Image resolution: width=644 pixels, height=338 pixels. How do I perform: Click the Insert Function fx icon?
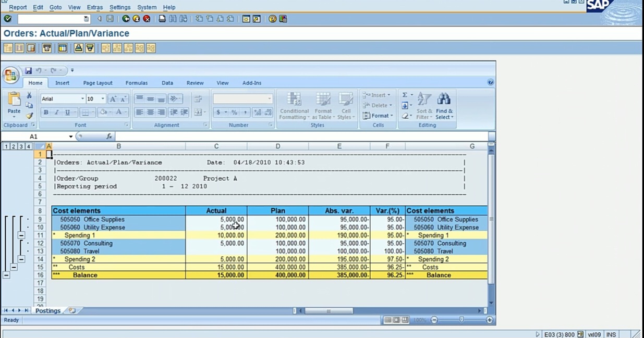point(109,136)
